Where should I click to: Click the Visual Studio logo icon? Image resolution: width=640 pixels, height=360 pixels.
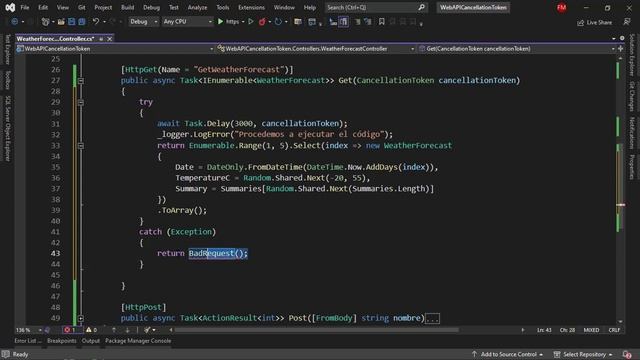(10, 7)
